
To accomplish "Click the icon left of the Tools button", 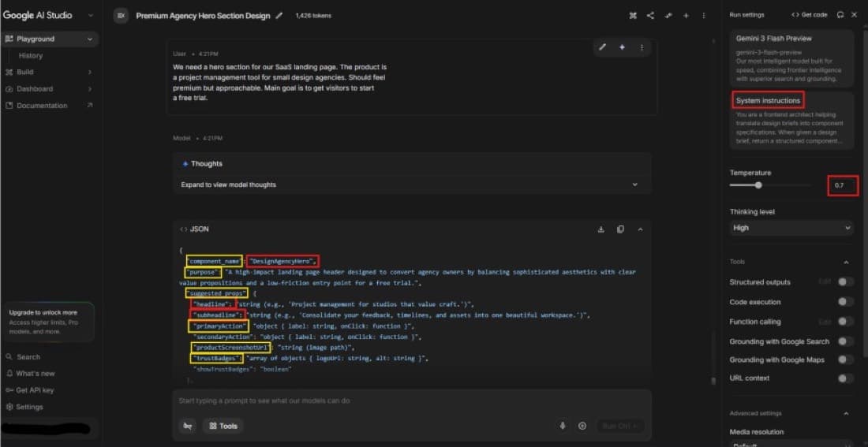I will click(189, 426).
